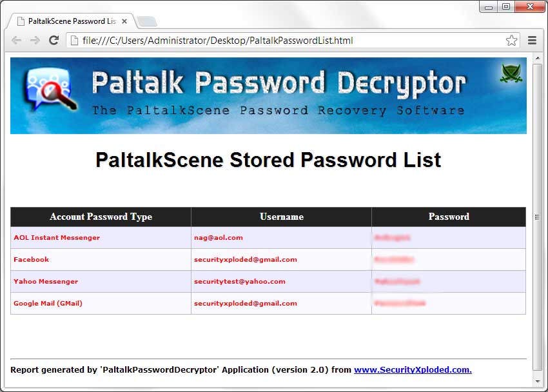Click the browser back arrow
The width and height of the screenshot is (548, 392).
pos(16,41)
